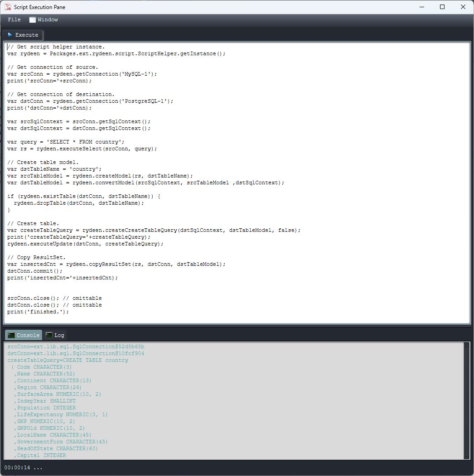The height and width of the screenshot is (476, 474).
Task: Close the Script Execution Pane window
Action: 463,7
